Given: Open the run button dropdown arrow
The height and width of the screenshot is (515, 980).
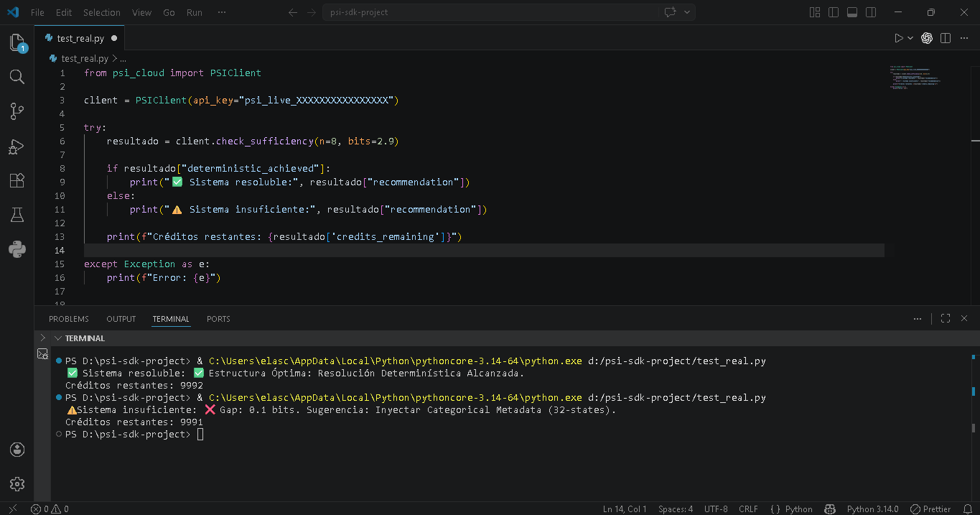Looking at the screenshot, I should [x=910, y=38].
